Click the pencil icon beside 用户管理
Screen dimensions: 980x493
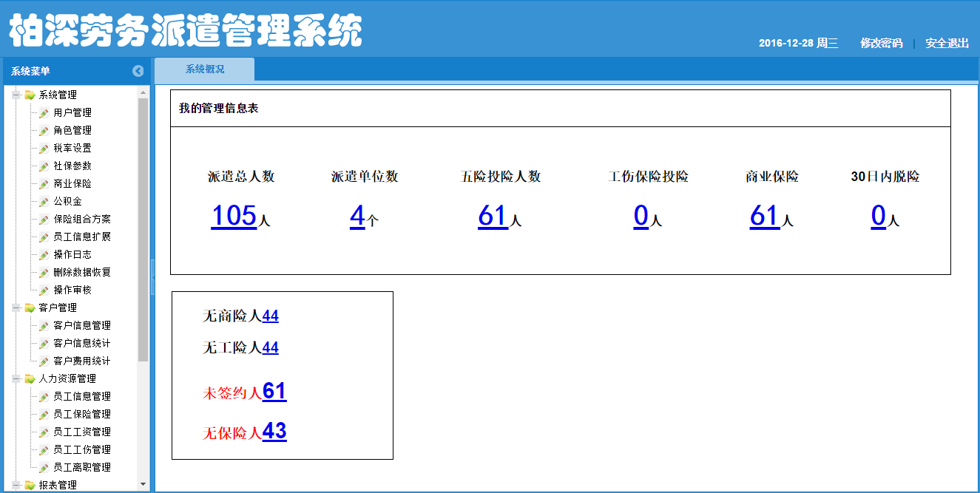[x=44, y=113]
